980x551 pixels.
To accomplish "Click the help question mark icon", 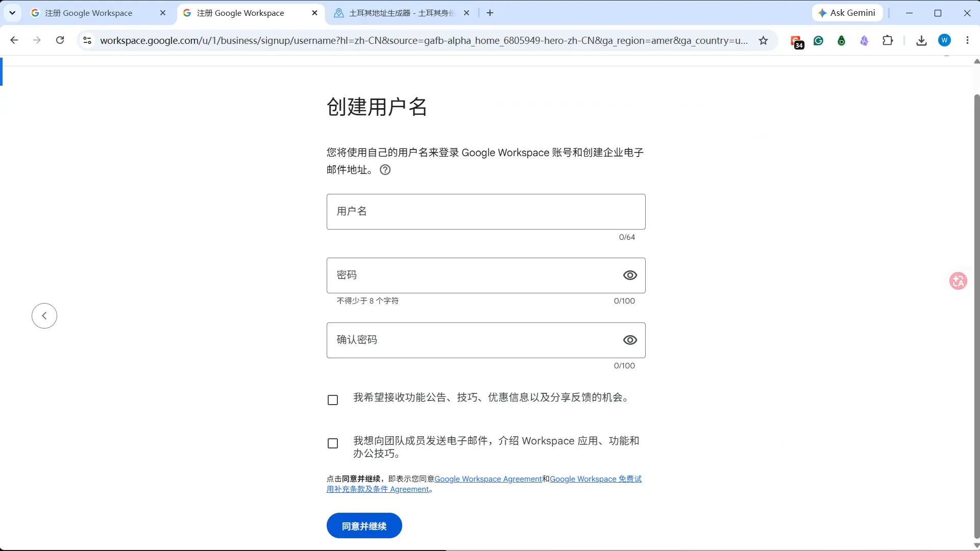I will 385,170.
